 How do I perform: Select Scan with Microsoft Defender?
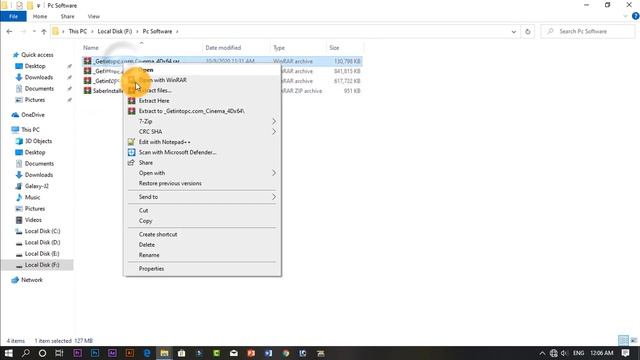pyautogui.click(x=178, y=152)
